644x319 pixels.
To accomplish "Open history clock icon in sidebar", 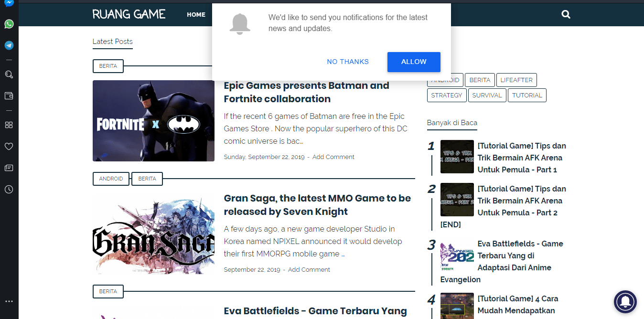I will (9, 190).
